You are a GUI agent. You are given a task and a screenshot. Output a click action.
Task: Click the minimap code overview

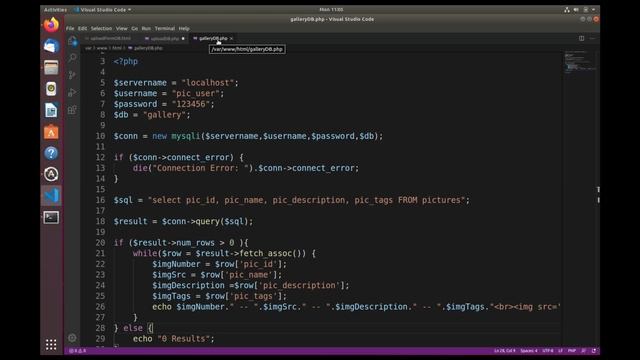coord(580,61)
